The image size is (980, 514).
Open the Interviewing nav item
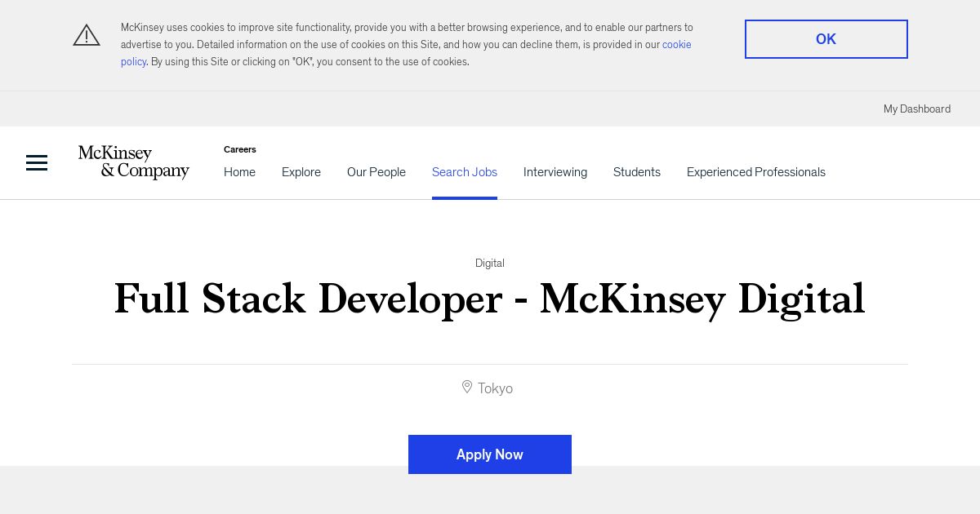pyautogui.click(x=555, y=172)
